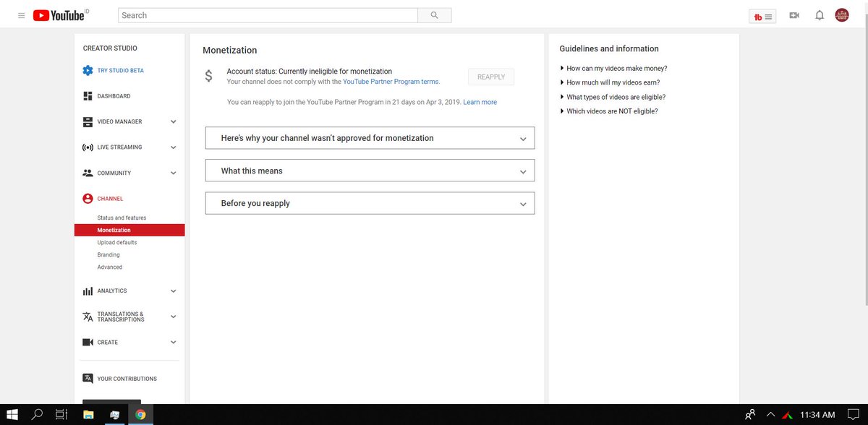Expand why channel wasn't approved section
The height and width of the screenshot is (425, 868).
pos(370,138)
